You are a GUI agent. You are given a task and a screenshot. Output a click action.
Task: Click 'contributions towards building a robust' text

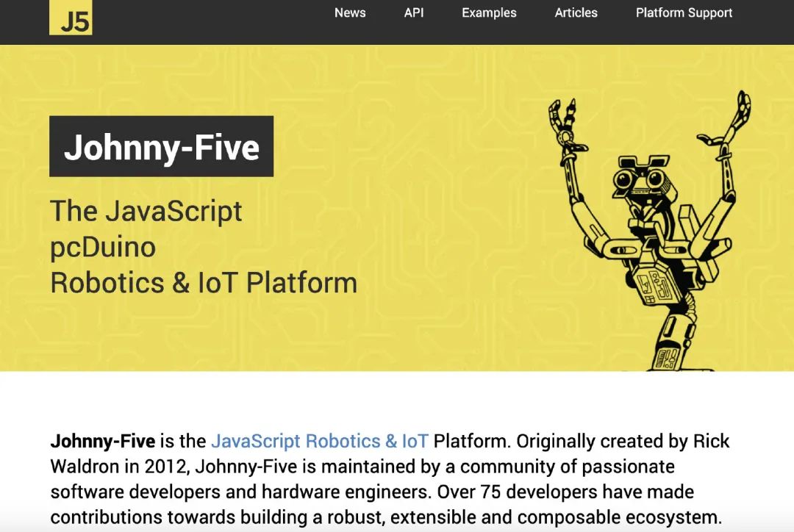pyautogui.click(x=218, y=517)
